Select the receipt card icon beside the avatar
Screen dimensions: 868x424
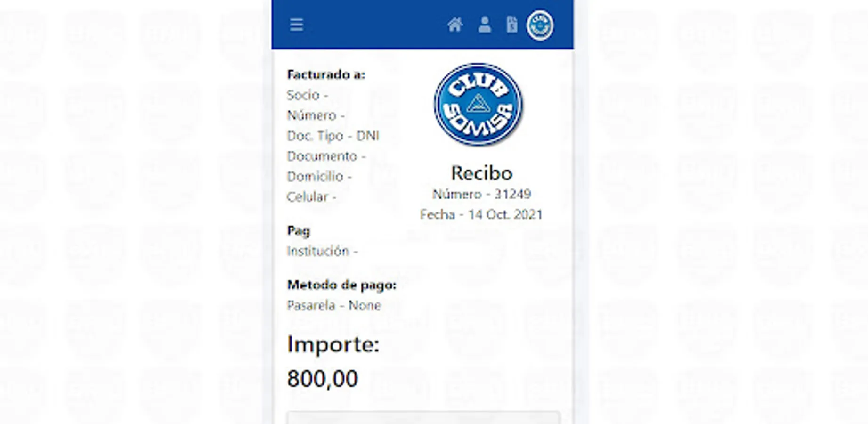click(x=512, y=25)
